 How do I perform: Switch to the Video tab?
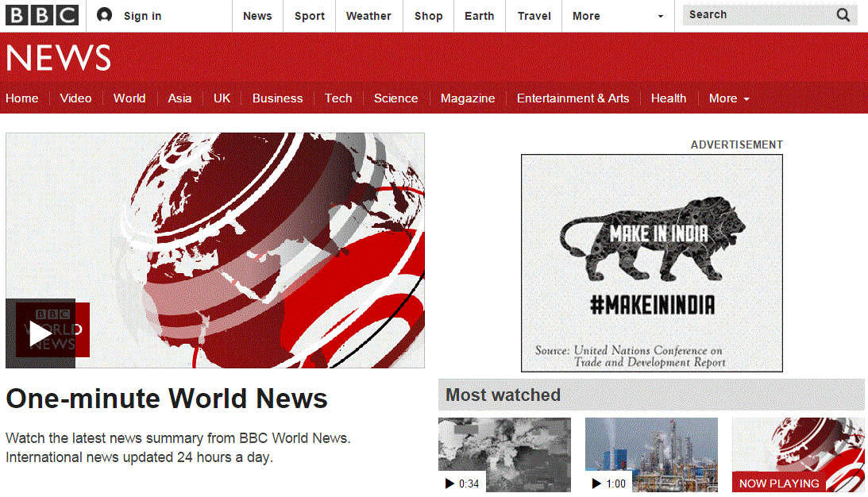click(75, 98)
